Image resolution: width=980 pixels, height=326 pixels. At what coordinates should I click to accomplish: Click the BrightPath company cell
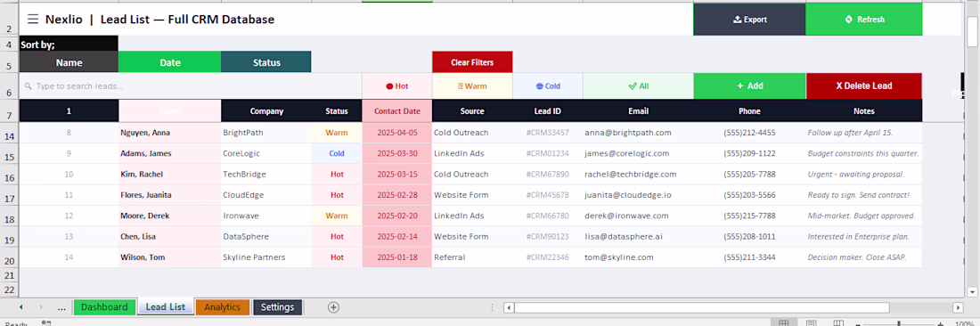[266, 133]
